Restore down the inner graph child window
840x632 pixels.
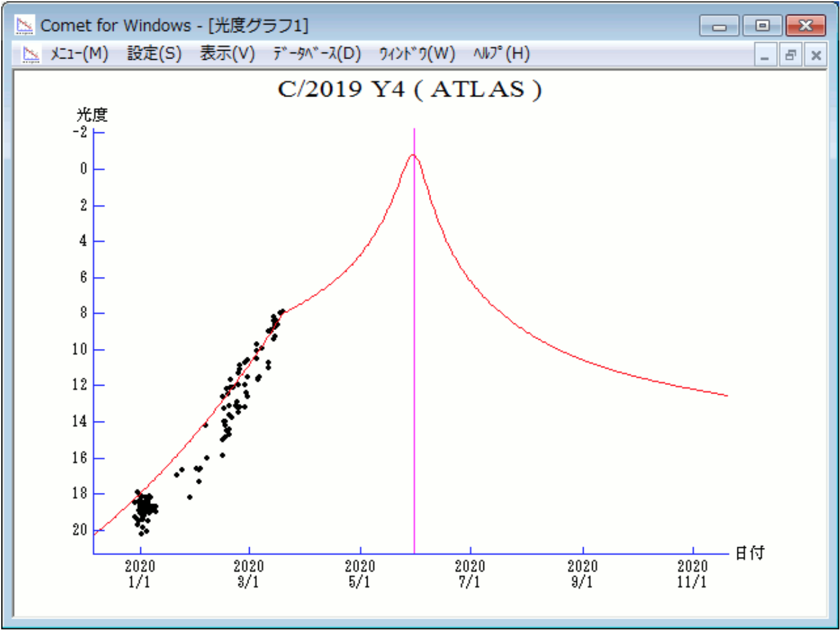tap(791, 56)
